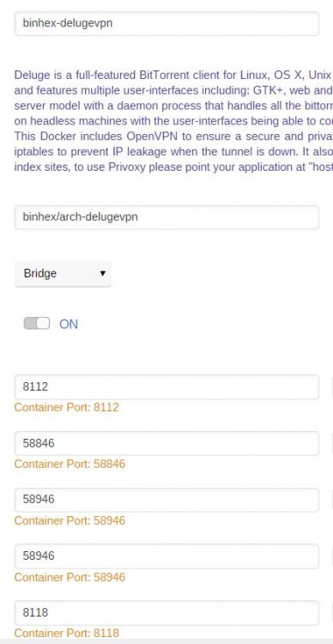Screen dimensions: 333x644
Task: Select the 8118 host port field
Action: [166, 613]
